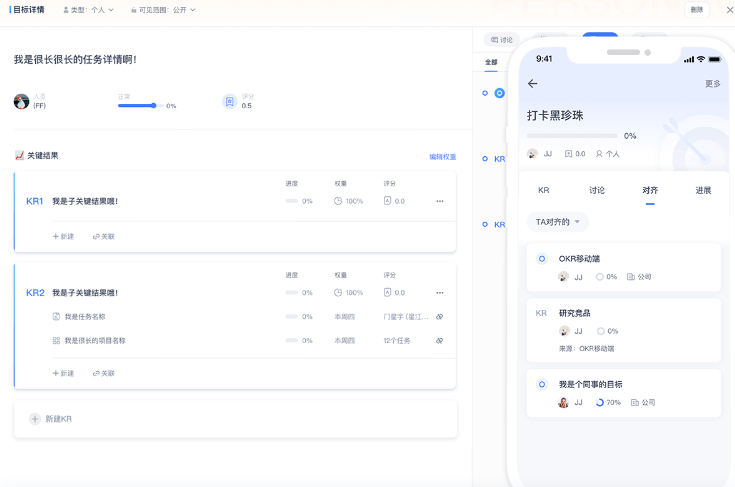Open project 我是很长的项目名称
The height and width of the screenshot is (487, 735).
95,341
